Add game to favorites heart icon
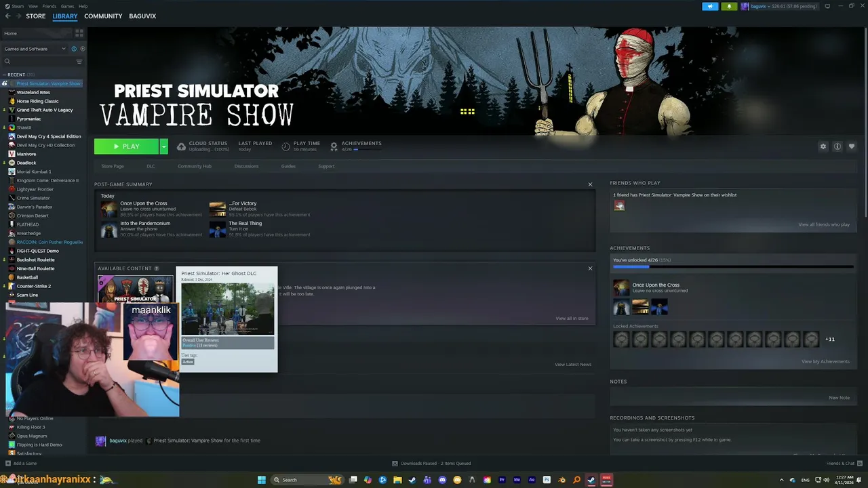 [x=852, y=146]
